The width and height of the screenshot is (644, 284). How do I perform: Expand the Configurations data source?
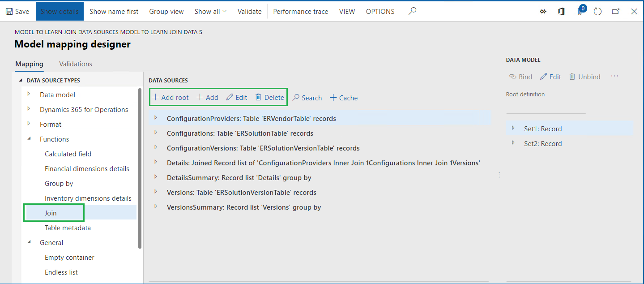coord(156,133)
